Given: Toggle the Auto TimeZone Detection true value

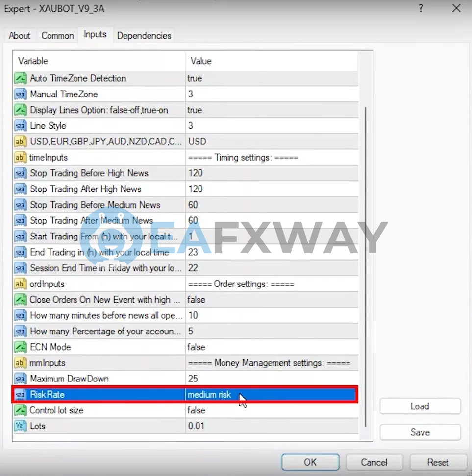Looking at the screenshot, I should [x=272, y=78].
